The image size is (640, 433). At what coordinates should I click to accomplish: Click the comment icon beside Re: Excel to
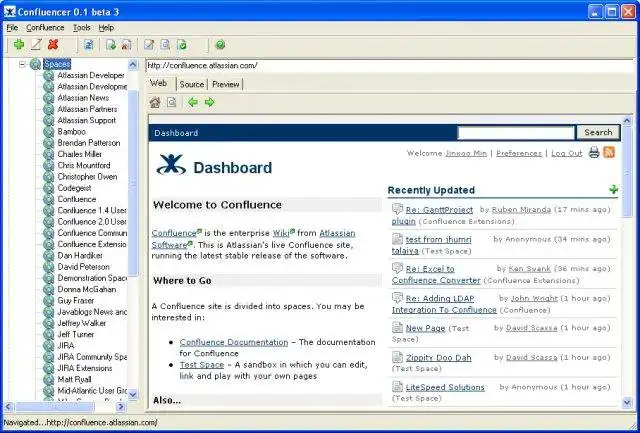pyautogui.click(x=397, y=268)
